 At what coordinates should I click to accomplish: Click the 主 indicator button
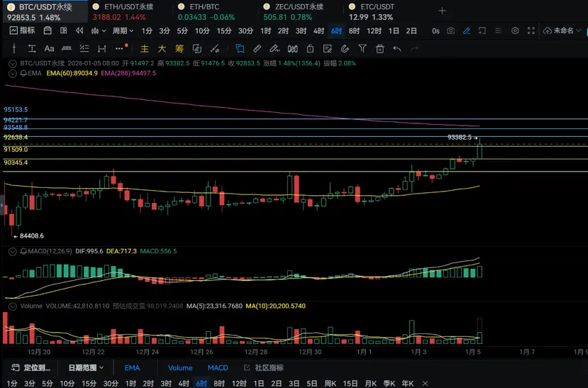pos(145,48)
